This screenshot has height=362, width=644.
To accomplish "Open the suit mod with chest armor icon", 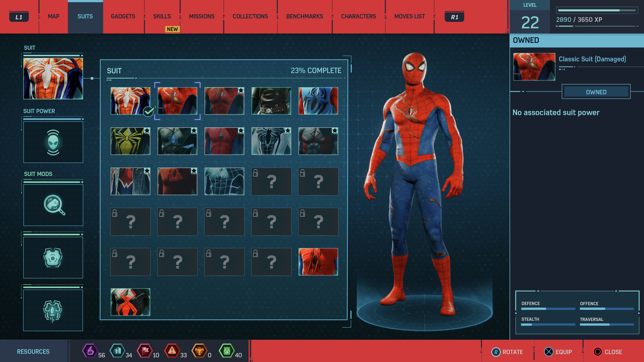I will 53,258.
